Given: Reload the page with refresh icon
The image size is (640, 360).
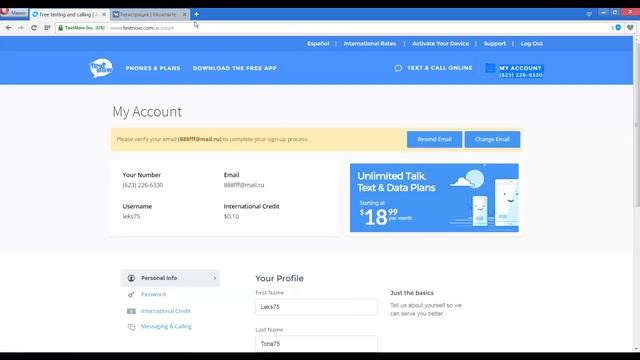Looking at the screenshot, I should click(x=34, y=28).
